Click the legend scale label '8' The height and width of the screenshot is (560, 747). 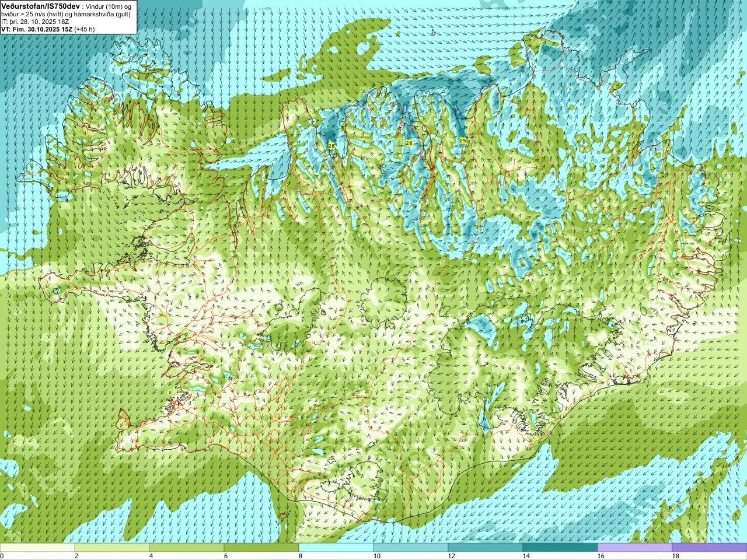click(x=301, y=556)
